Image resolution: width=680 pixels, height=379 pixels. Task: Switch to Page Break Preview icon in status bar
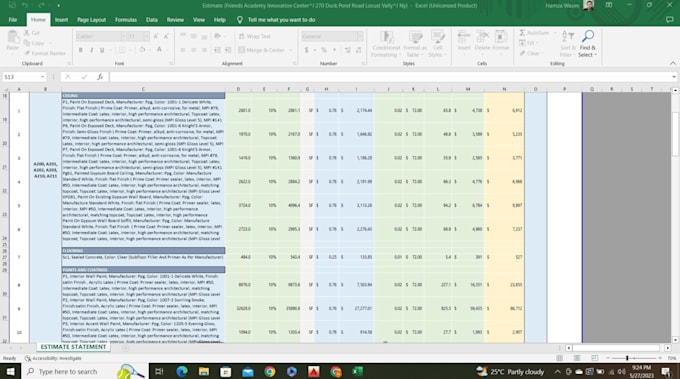pos(595,358)
